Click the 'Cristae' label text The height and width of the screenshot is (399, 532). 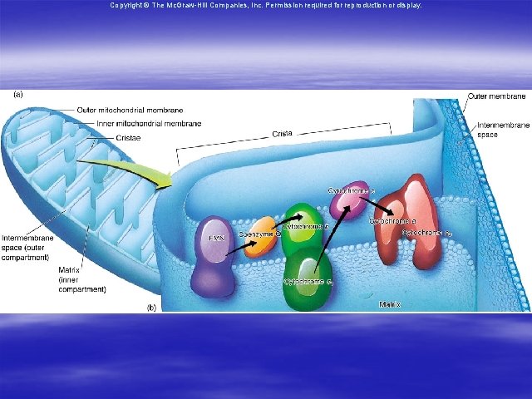point(128,138)
